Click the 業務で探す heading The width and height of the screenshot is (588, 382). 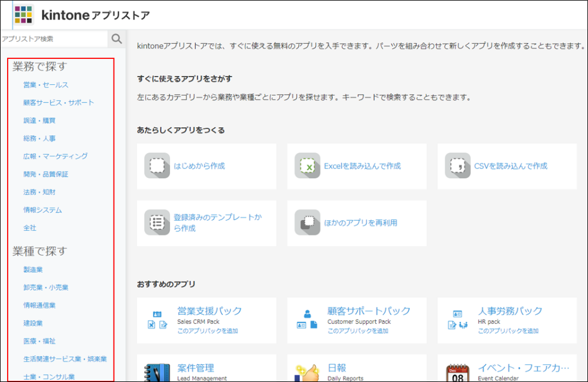[x=40, y=67]
